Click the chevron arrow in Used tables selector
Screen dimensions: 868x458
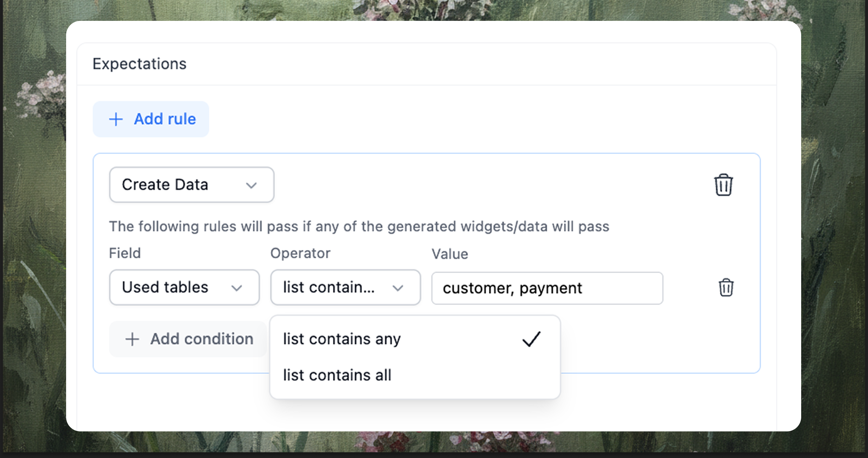(237, 288)
